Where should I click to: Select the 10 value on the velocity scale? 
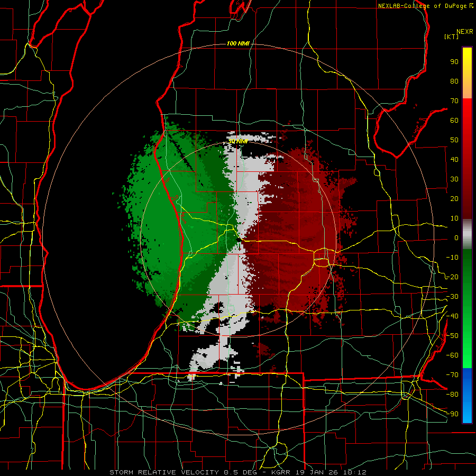tap(454, 218)
